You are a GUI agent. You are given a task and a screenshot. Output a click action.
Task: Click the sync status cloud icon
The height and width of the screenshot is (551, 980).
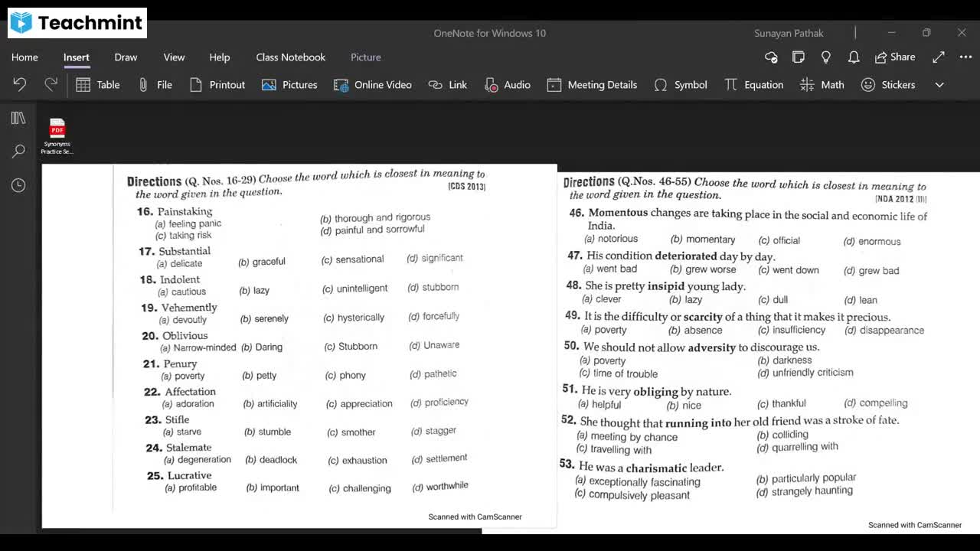coord(771,57)
